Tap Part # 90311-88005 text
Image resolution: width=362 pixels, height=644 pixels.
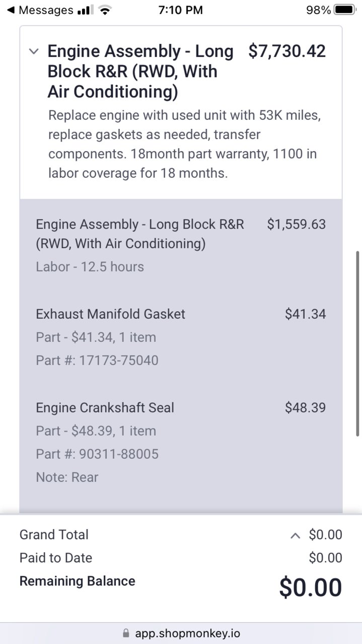[x=97, y=454]
